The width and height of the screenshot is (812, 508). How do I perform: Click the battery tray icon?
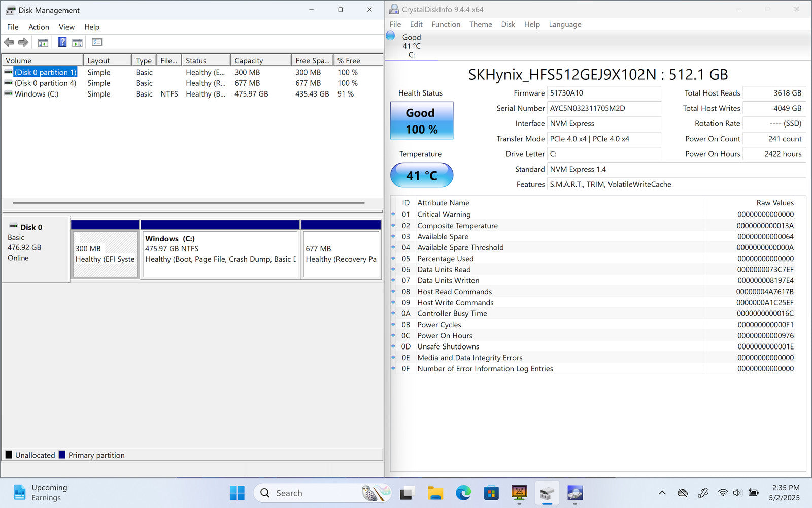[x=754, y=493]
